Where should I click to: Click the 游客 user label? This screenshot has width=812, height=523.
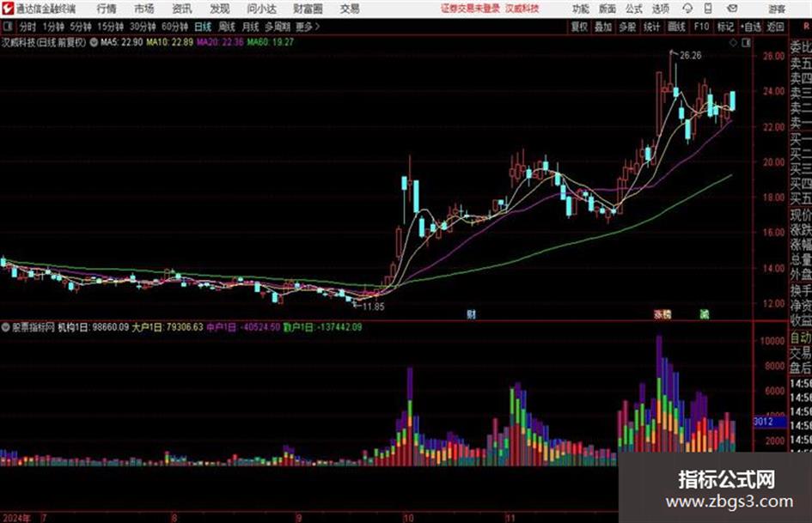pyautogui.click(x=777, y=9)
